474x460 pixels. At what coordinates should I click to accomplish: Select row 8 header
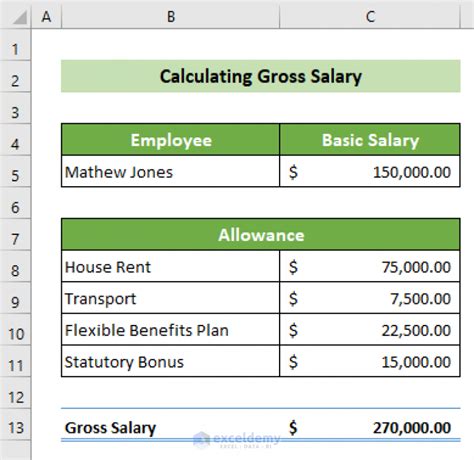(x=15, y=266)
